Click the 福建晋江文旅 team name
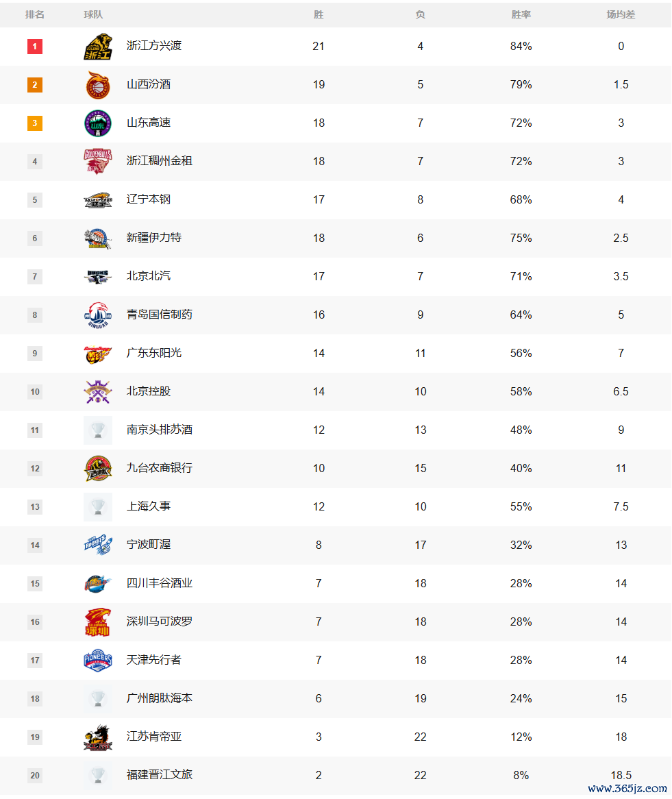Screen dimensions: 672x799 click(x=160, y=775)
